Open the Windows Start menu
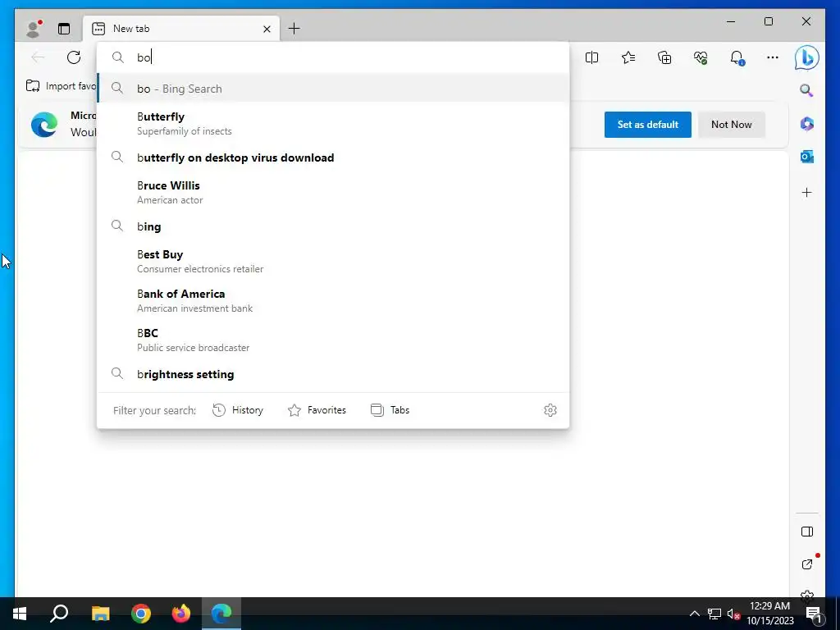The width and height of the screenshot is (840, 630). [x=20, y=614]
